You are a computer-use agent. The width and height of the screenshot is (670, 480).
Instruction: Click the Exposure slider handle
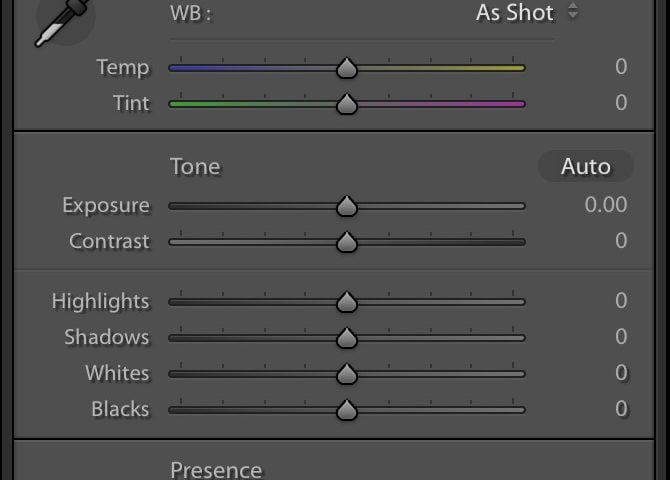click(346, 206)
